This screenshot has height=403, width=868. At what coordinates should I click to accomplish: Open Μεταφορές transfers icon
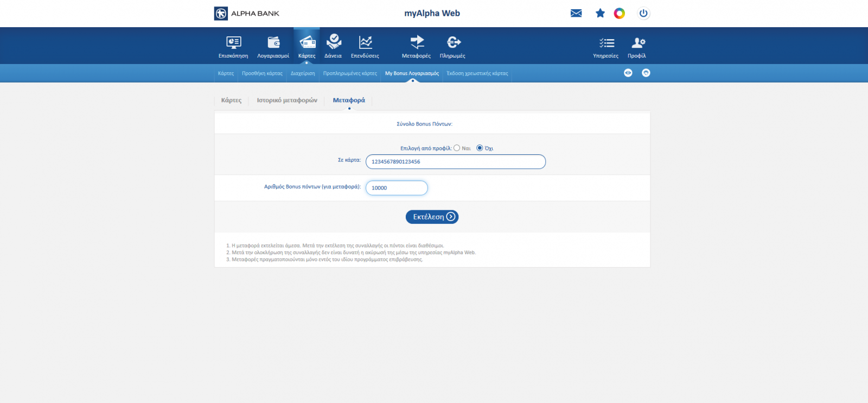tap(417, 43)
